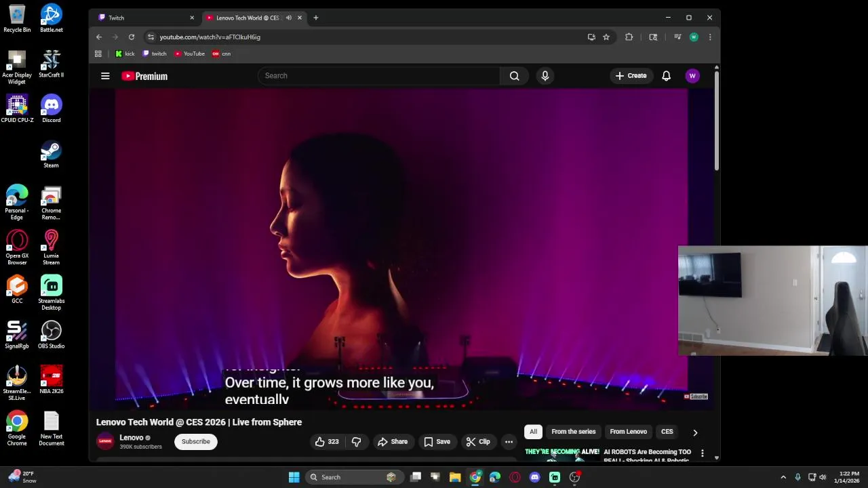Image resolution: width=868 pixels, height=488 pixels.
Task: Mute the Lenovo Tech World tab audio
Action: 289,18
